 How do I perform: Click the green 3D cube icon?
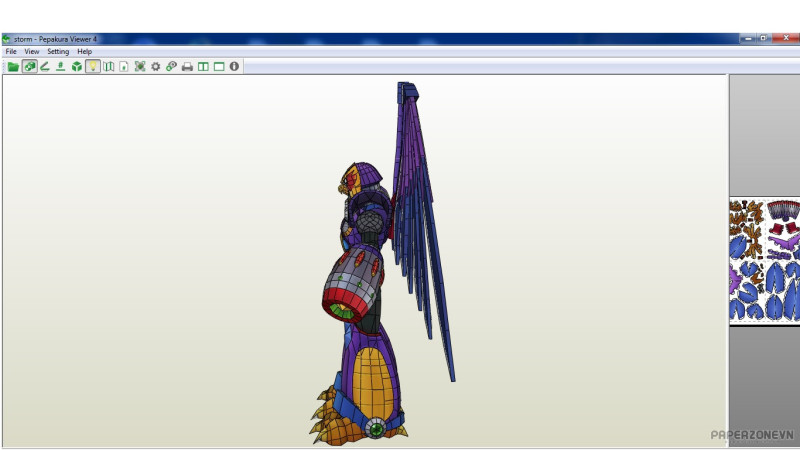coord(77,67)
